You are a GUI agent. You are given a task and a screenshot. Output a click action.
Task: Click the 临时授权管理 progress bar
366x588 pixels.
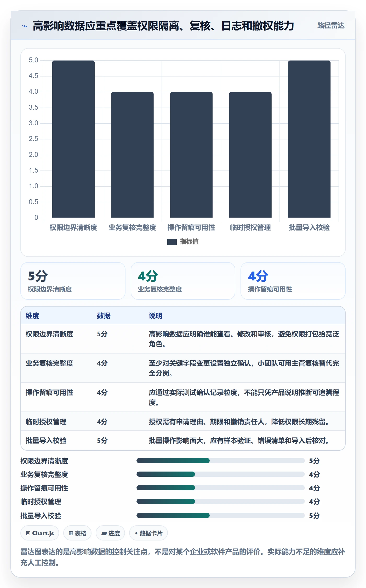(x=220, y=501)
